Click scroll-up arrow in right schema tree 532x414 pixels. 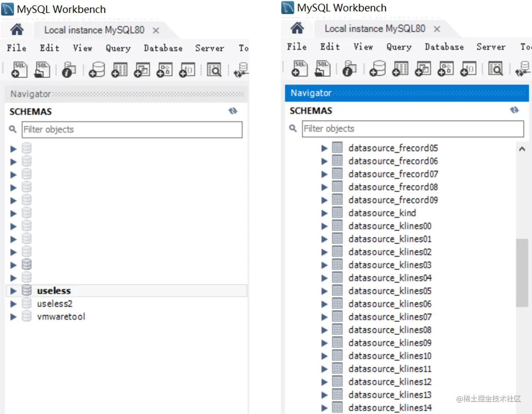point(522,149)
